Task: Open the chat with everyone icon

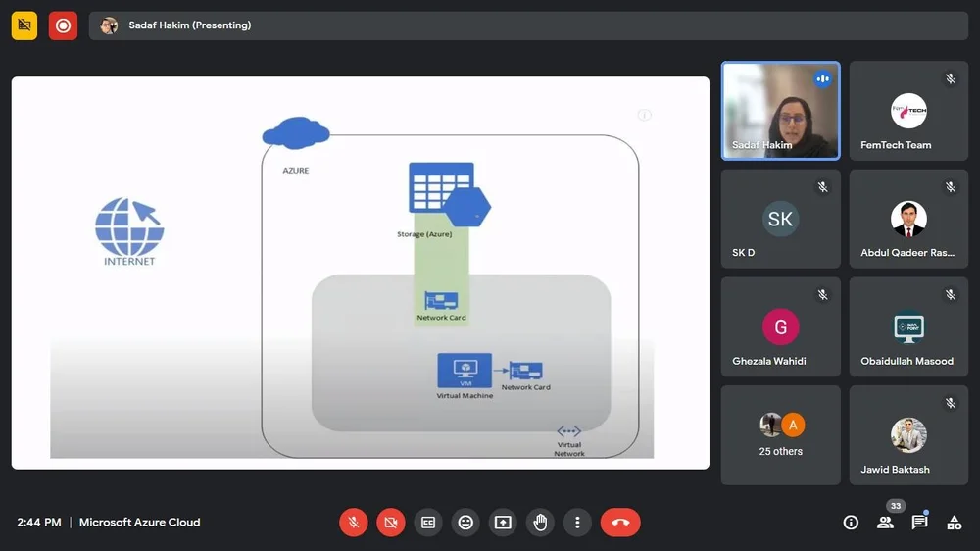Action: tap(919, 523)
